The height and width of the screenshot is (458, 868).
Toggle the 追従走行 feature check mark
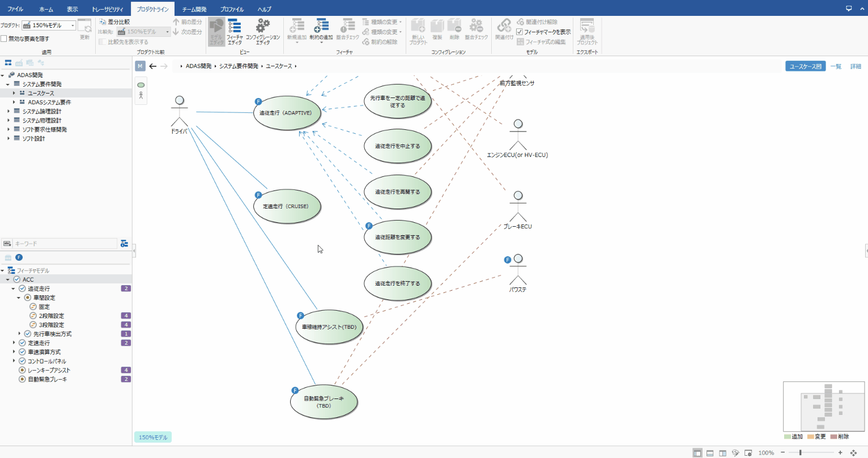coord(22,289)
